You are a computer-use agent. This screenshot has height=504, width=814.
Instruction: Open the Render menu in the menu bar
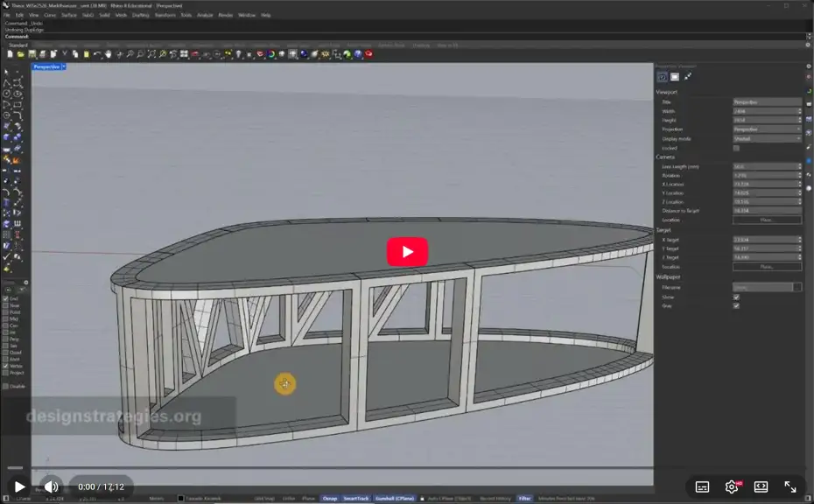coord(224,15)
